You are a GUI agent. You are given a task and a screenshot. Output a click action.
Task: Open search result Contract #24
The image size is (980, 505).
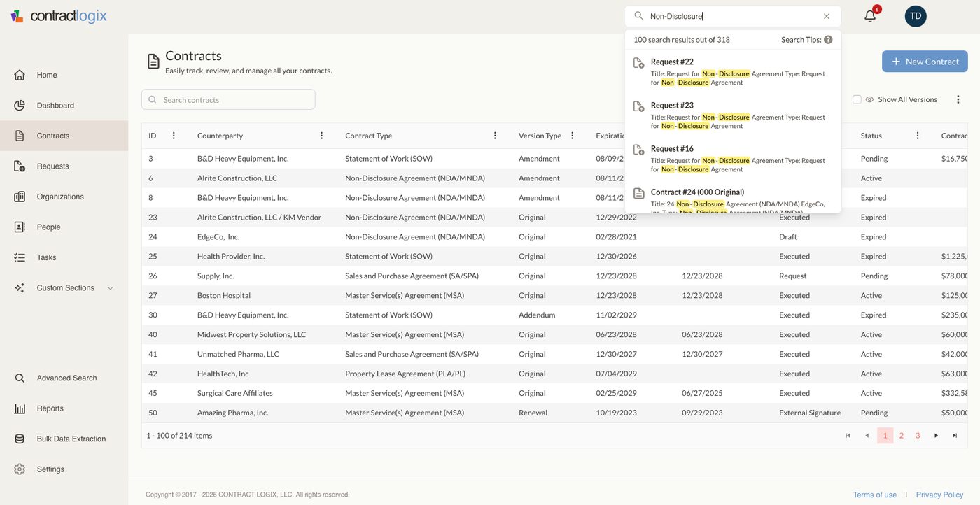click(x=733, y=199)
